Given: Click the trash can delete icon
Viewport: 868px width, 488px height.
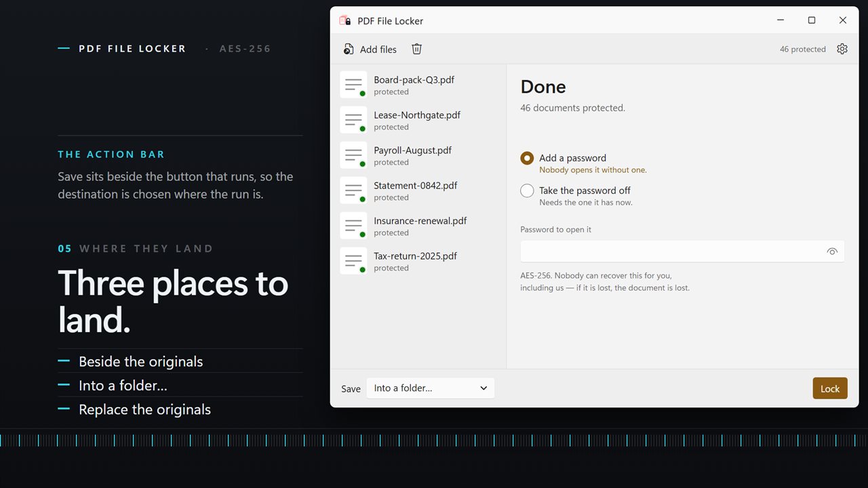Looking at the screenshot, I should click(417, 49).
